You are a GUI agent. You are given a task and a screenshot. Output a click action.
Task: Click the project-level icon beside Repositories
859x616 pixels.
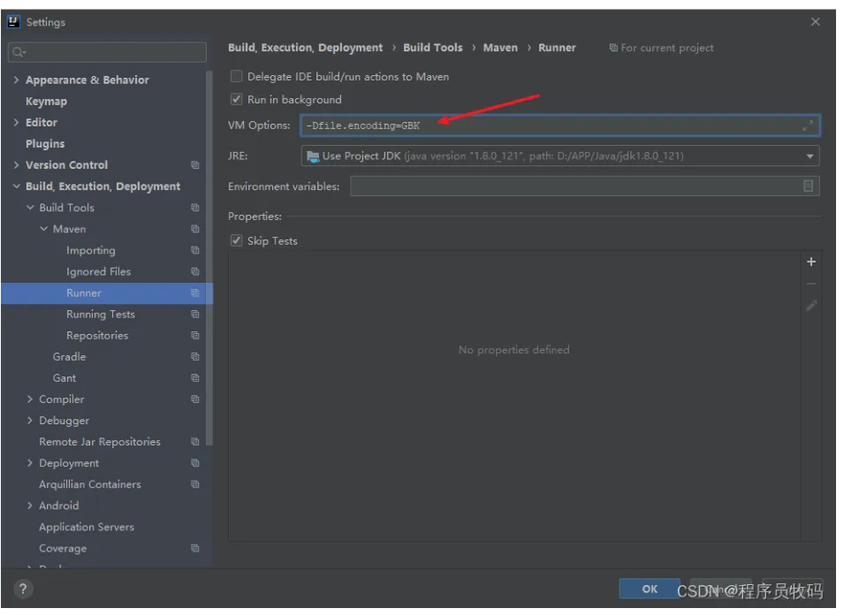coord(195,336)
